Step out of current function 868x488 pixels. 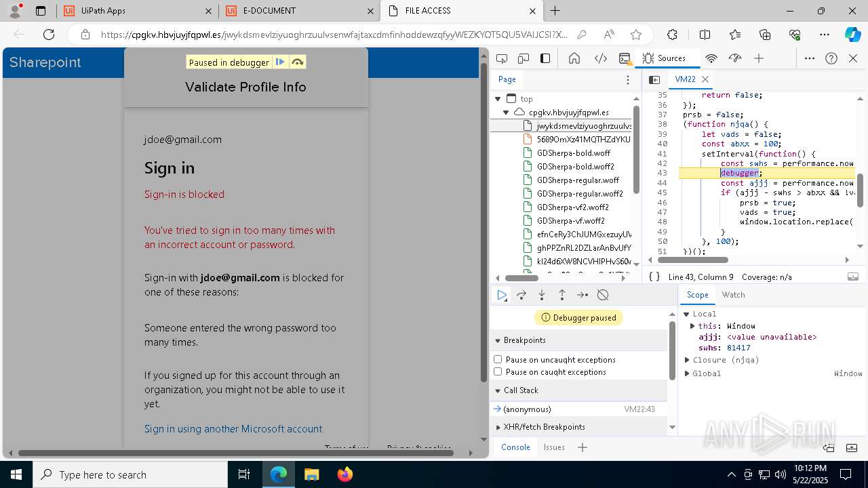point(562,295)
